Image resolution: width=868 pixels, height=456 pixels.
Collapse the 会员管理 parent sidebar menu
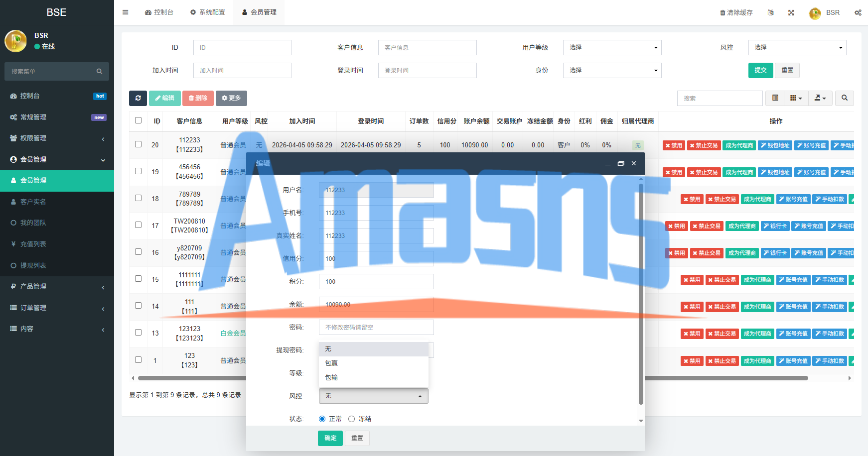point(57,159)
